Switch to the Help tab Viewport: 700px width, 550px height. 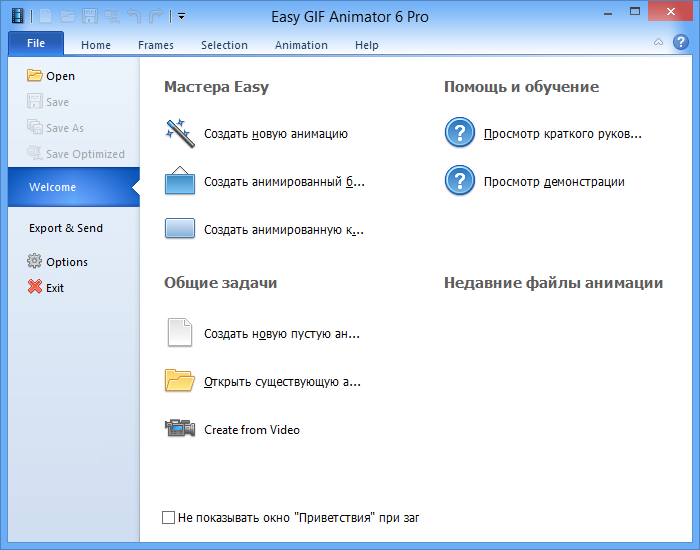[367, 45]
